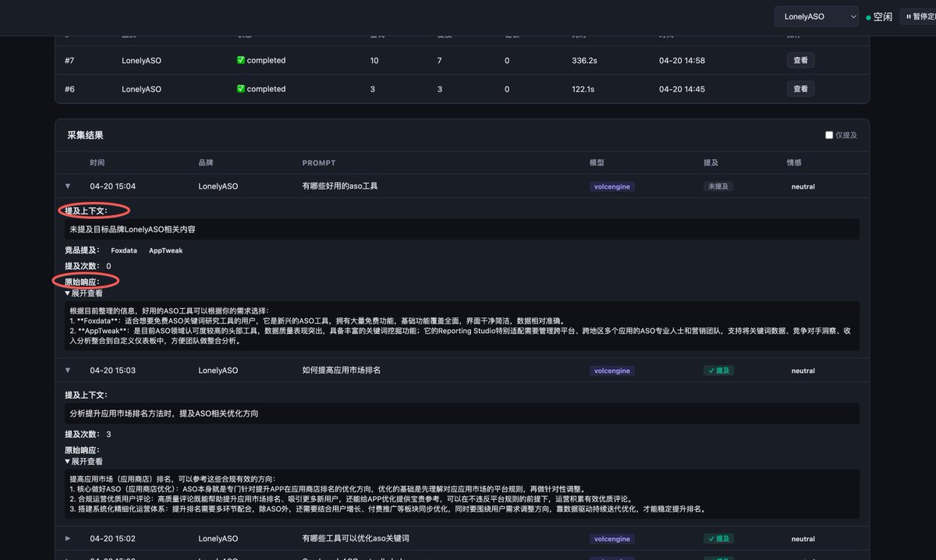Click 查看 for run #7
This screenshot has width=936, height=560.
tap(800, 60)
